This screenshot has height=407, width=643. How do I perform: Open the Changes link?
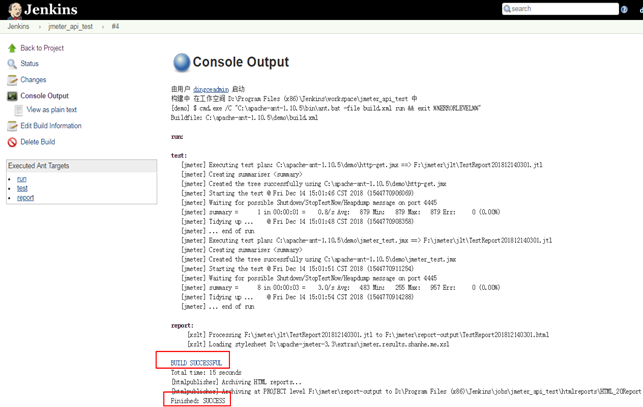point(33,80)
